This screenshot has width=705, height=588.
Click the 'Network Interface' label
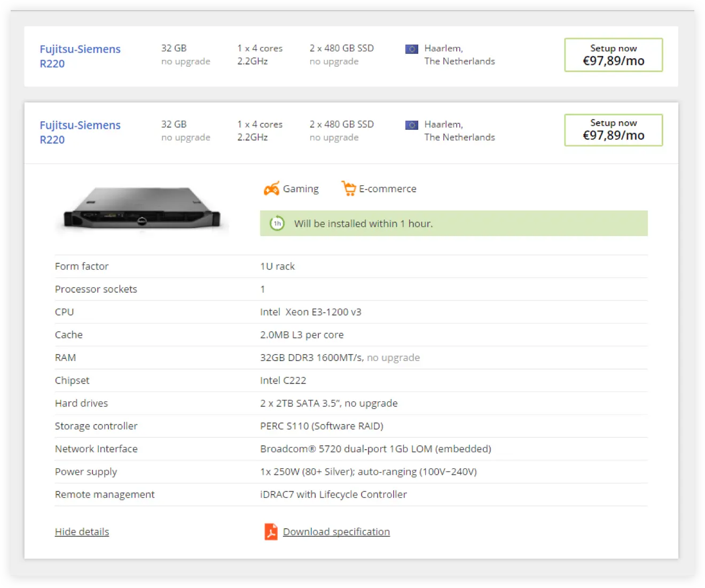[x=96, y=449]
